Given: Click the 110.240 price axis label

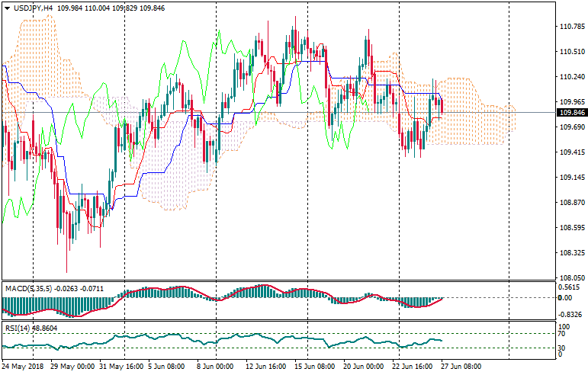Looking at the screenshot, I should (x=571, y=77).
